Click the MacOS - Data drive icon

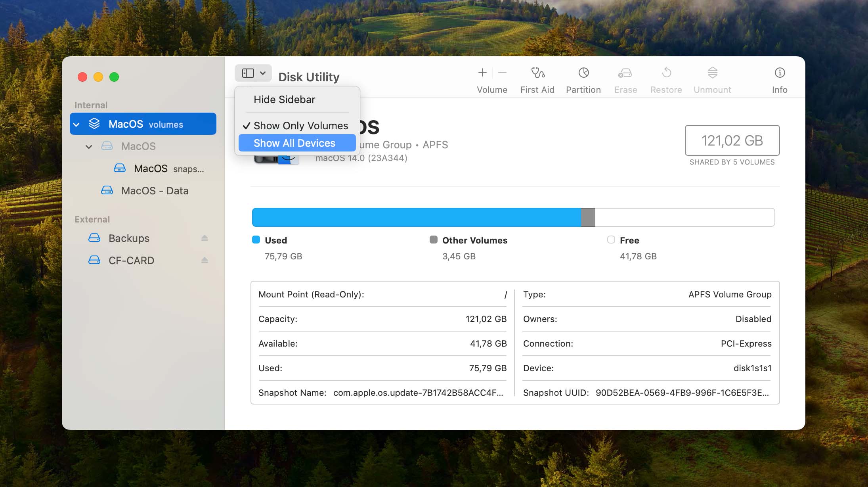[x=107, y=190]
